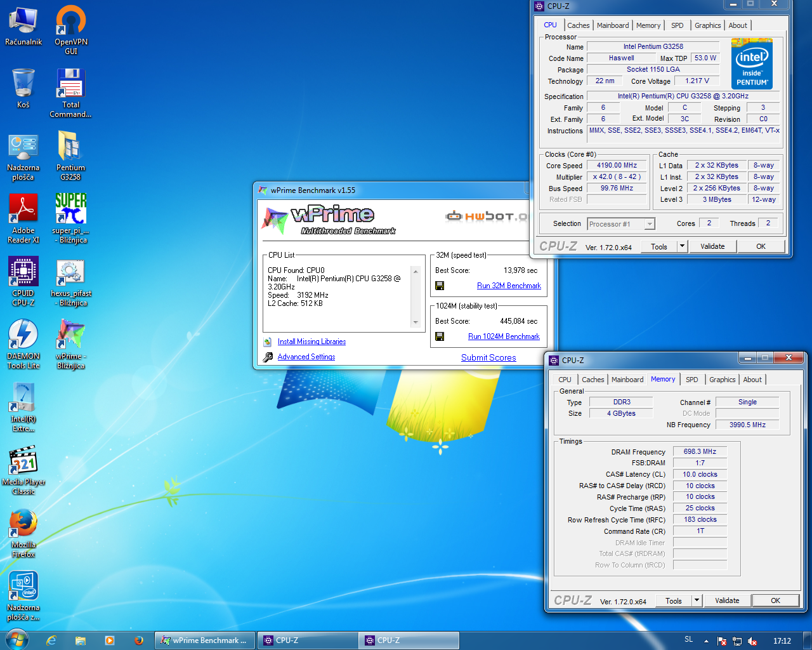Click the save icon for 32M score
Image resolution: width=812 pixels, height=650 pixels.
click(440, 286)
